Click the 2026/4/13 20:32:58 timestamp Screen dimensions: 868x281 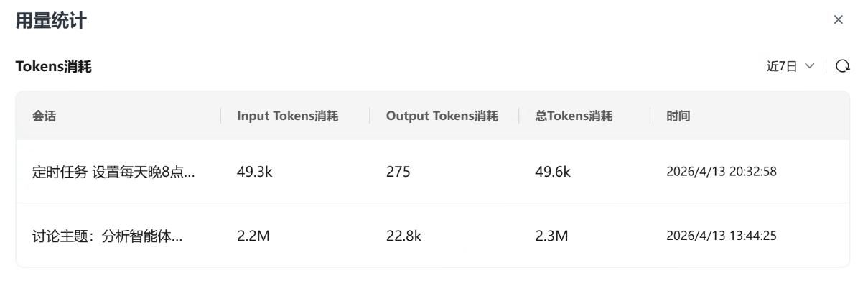point(722,172)
